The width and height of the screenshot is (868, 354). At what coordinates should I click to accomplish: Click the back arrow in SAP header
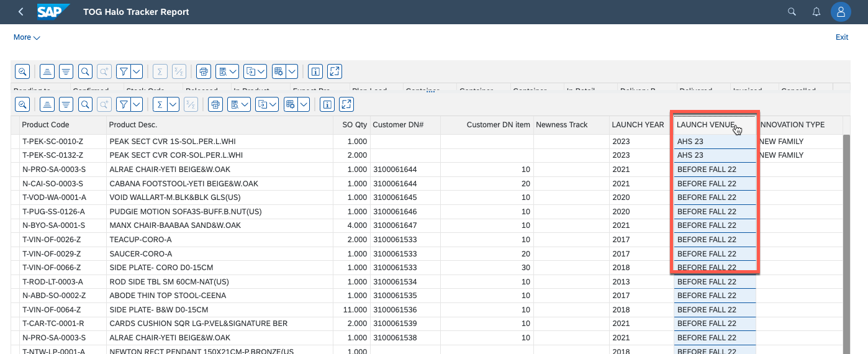pyautogui.click(x=20, y=12)
